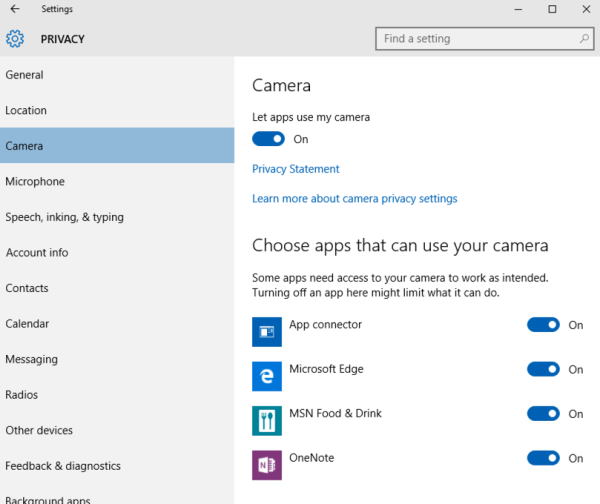Viewport: 600px width, 504px height.
Task: Click the App connector label
Action: pos(325,325)
